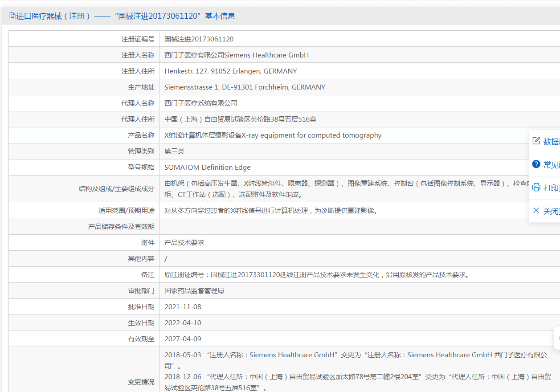560x392 pixels.
Task: Click the 注册人住所 row label
Action: [138, 71]
